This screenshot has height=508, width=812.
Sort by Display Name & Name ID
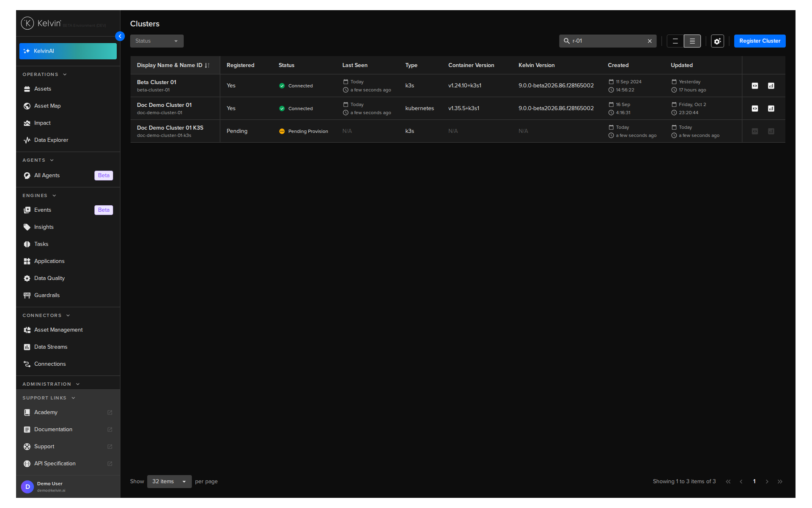[x=173, y=65]
